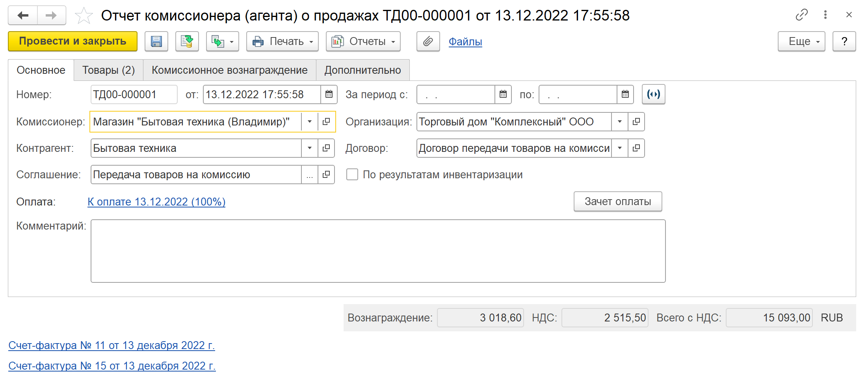Navigate back with the left arrow
Screen dimensions: 868x381
tap(23, 15)
